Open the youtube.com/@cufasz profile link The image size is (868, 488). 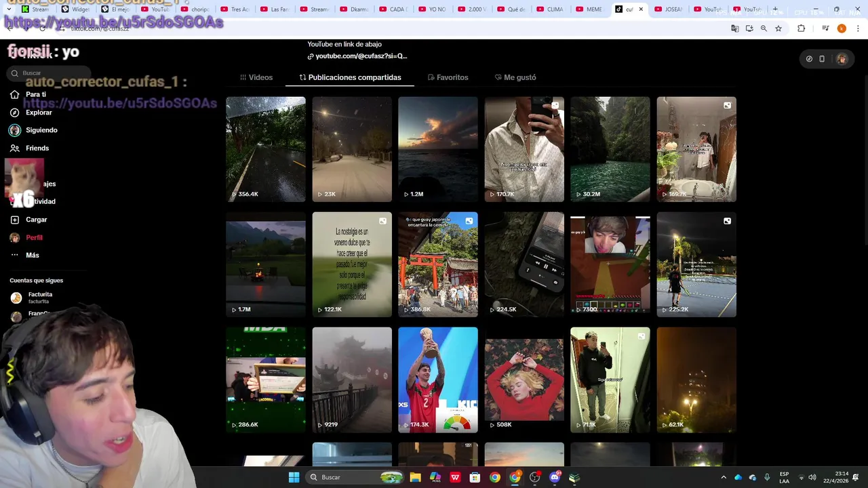pos(357,56)
